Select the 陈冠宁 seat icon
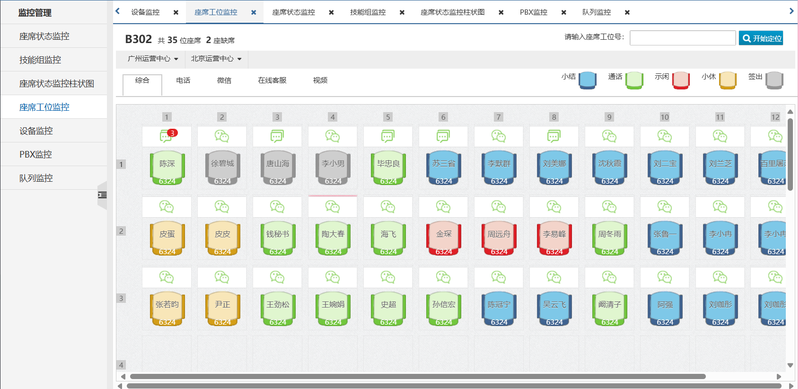Screen dimensions: 800x389 point(498,308)
